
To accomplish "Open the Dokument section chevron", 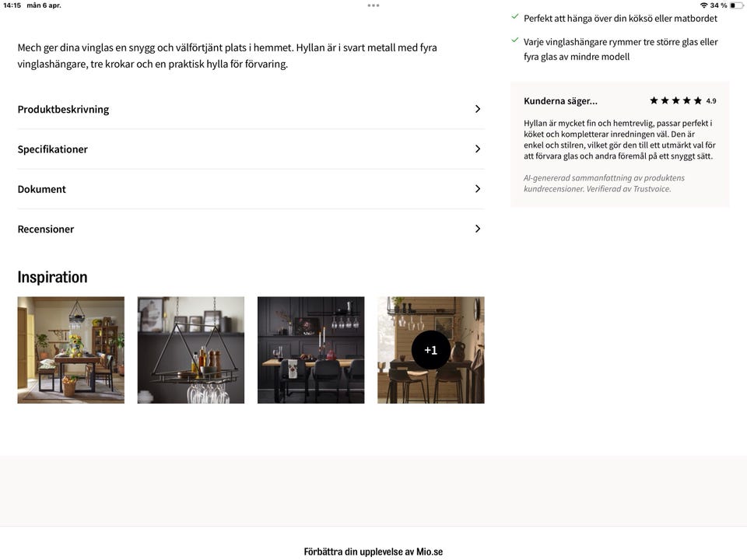I will pyautogui.click(x=478, y=188).
